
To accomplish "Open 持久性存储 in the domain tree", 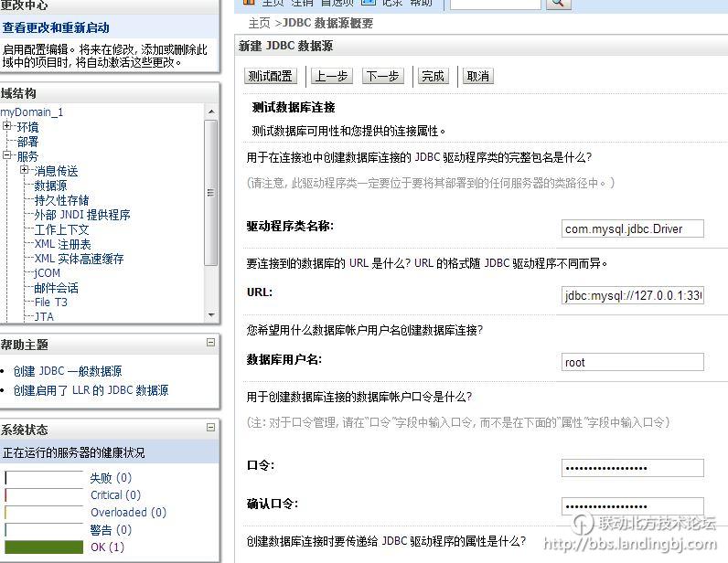I will (x=62, y=200).
